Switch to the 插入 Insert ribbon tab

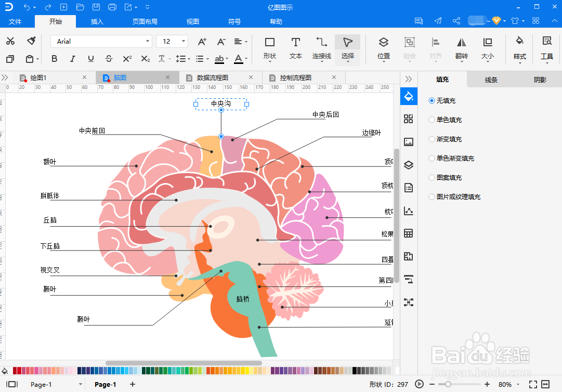97,21
